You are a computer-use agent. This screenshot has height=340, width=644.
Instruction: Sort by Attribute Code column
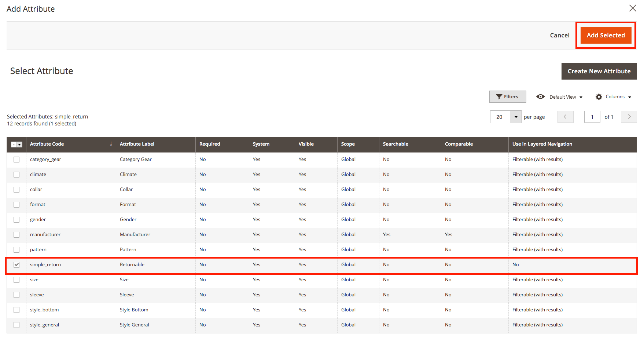(71, 144)
